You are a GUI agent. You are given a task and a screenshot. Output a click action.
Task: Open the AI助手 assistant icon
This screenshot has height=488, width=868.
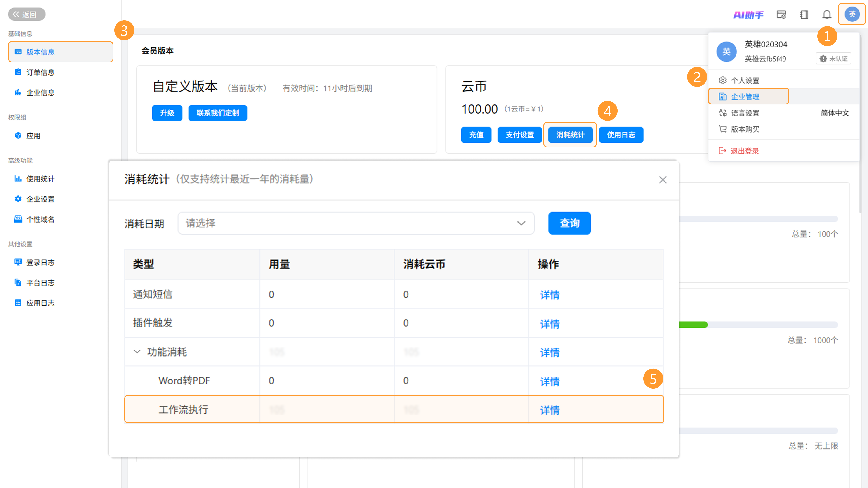(x=748, y=14)
